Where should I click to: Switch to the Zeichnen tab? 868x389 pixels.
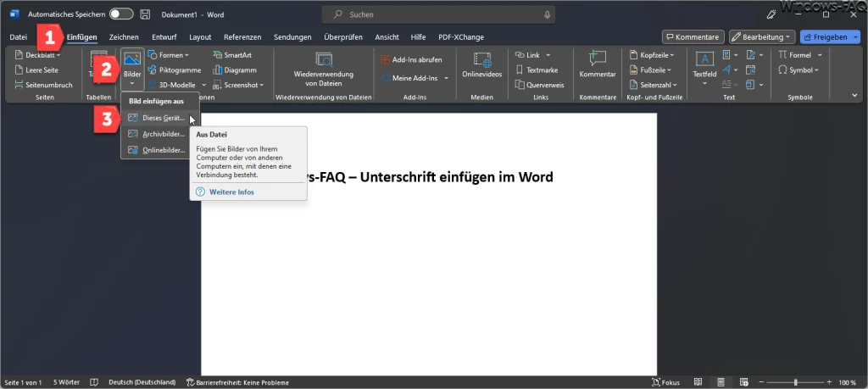[124, 37]
